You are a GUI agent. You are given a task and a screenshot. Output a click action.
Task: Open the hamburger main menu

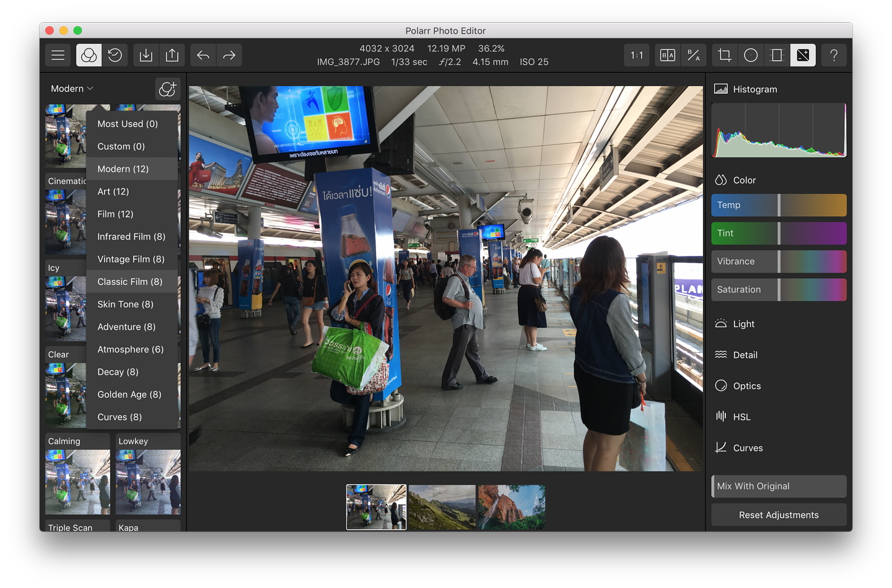(58, 55)
